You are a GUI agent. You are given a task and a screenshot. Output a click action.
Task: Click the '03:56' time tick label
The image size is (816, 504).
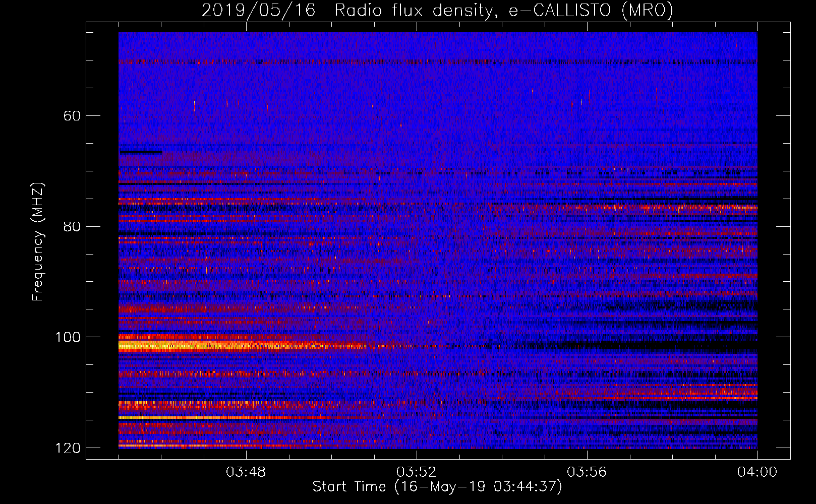click(x=587, y=472)
